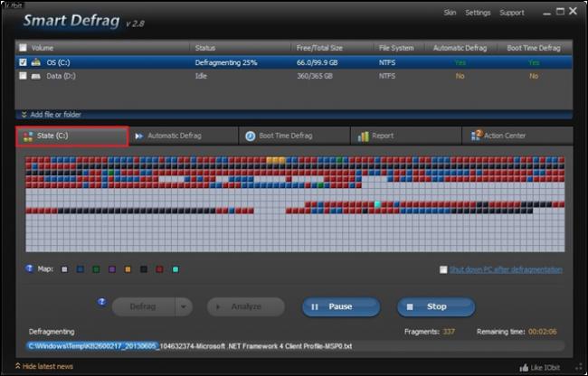
Task: Click the Boot Time Defrag clock icon
Action: (x=250, y=136)
